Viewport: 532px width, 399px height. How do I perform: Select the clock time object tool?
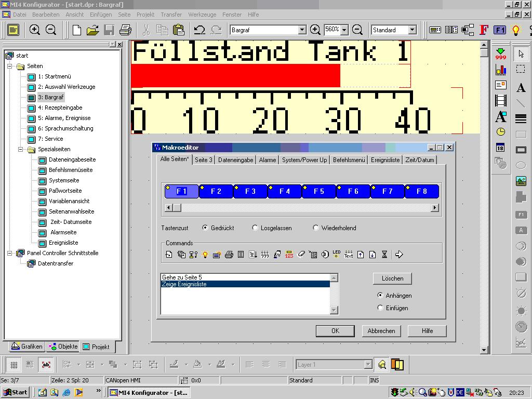(501, 131)
